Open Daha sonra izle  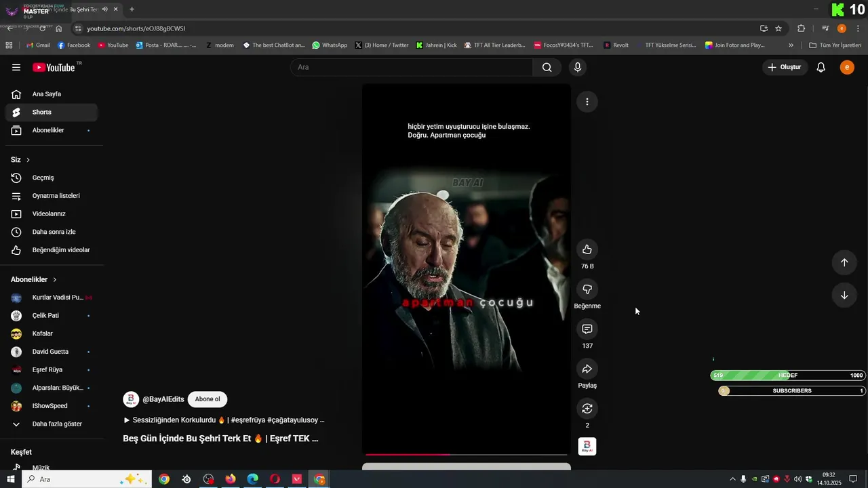pyautogui.click(x=52, y=232)
